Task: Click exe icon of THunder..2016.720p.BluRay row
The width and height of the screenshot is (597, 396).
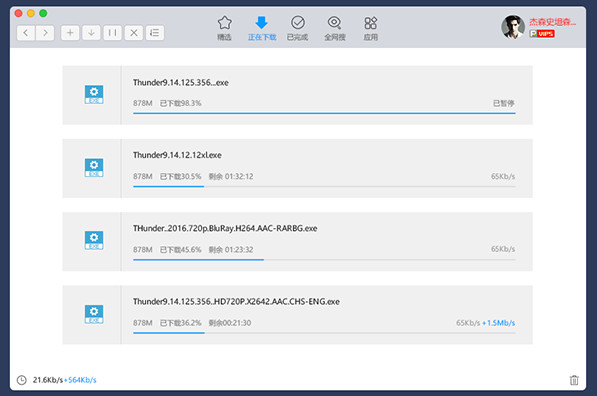Action: (x=94, y=240)
